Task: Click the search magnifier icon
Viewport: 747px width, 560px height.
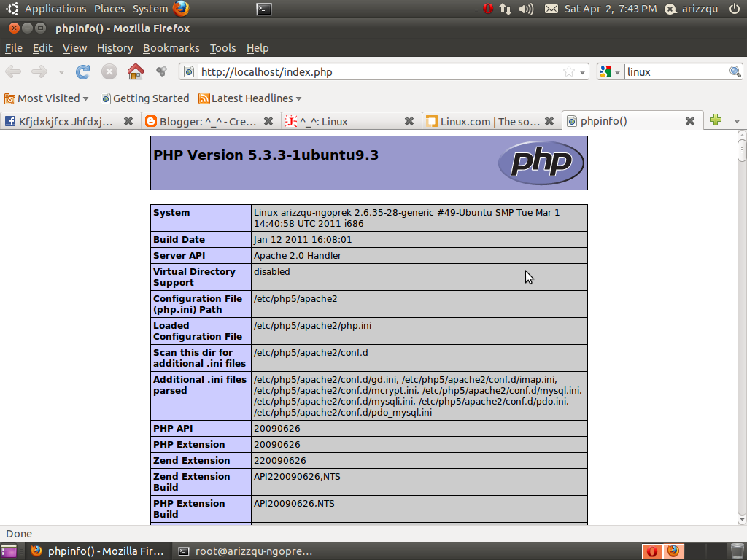Action: [735, 72]
